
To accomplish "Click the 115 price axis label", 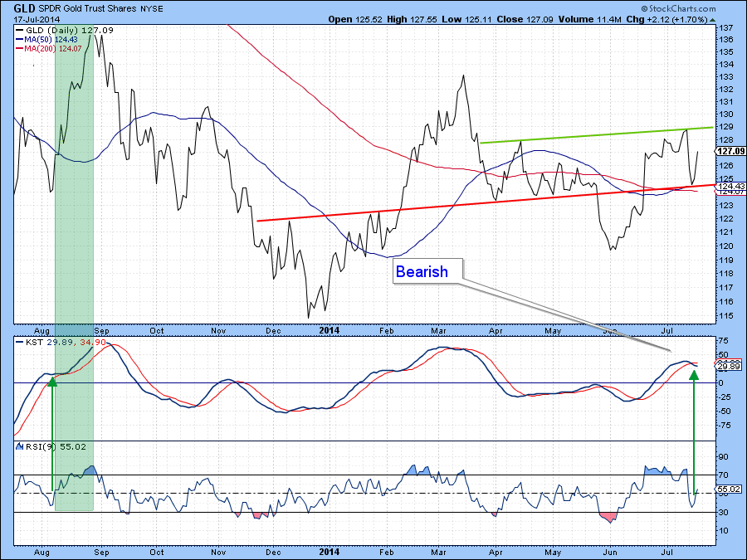I will pyautogui.click(x=726, y=316).
